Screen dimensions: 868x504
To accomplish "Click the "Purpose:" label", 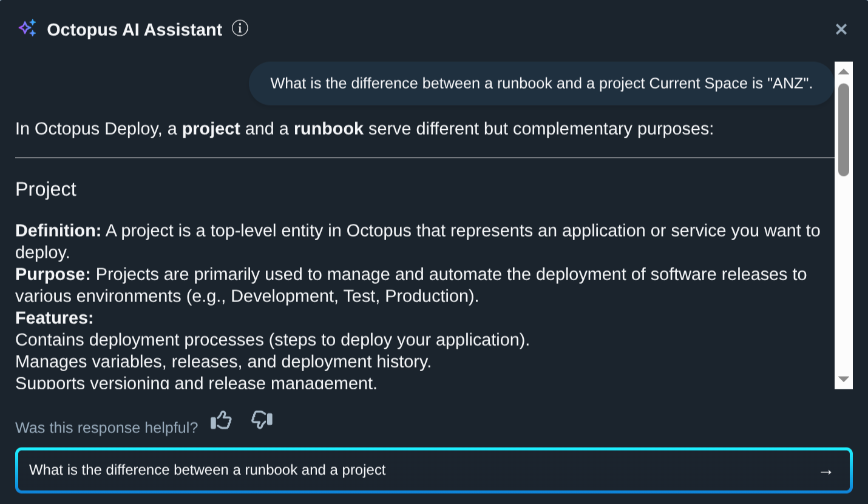I will click(53, 274).
